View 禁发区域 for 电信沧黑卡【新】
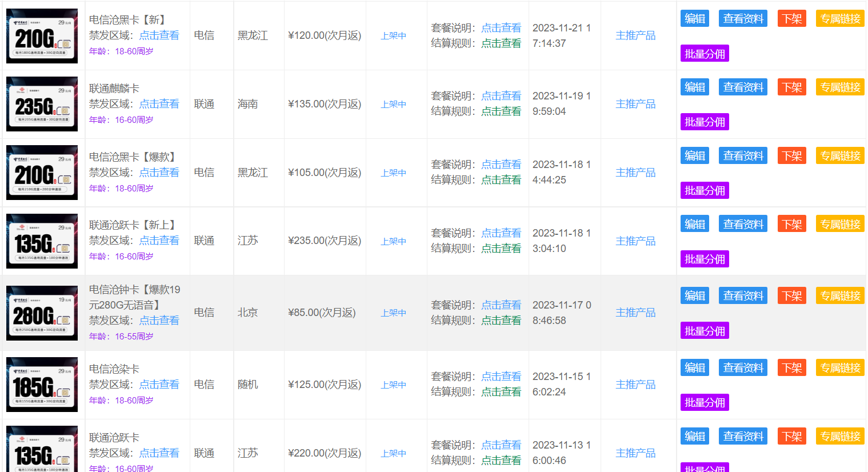Viewport: 868px width, 472px height. 159,35
